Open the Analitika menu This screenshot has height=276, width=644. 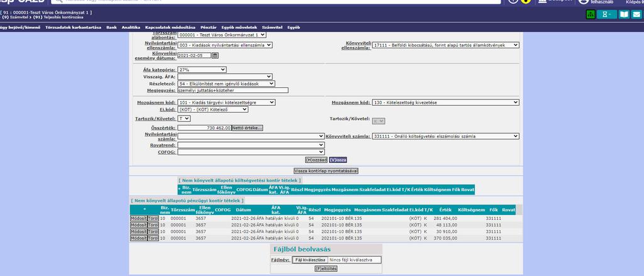click(131, 28)
